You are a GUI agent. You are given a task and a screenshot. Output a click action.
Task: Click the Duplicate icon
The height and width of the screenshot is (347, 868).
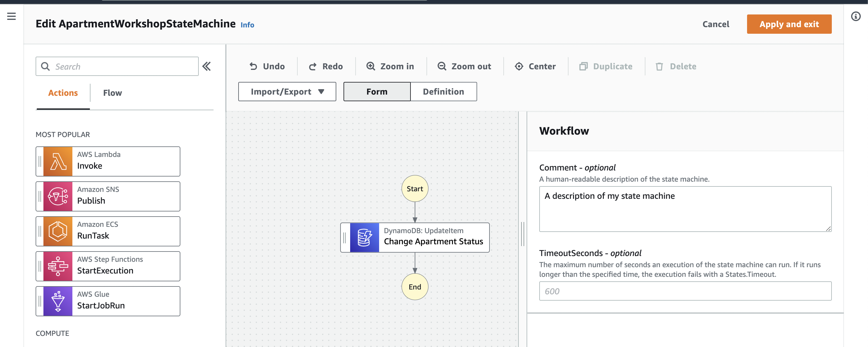pyautogui.click(x=584, y=66)
